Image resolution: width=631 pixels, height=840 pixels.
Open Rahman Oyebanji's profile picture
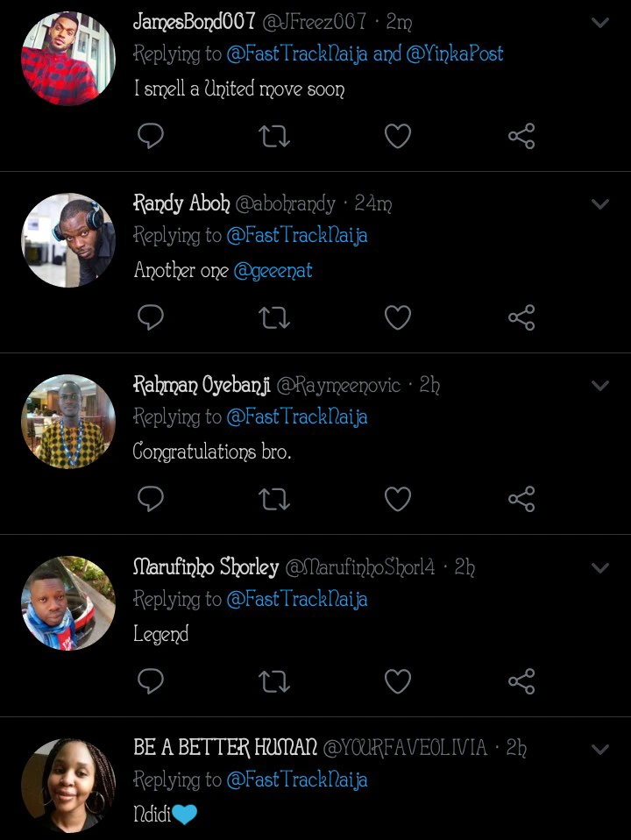click(x=68, y=422)
